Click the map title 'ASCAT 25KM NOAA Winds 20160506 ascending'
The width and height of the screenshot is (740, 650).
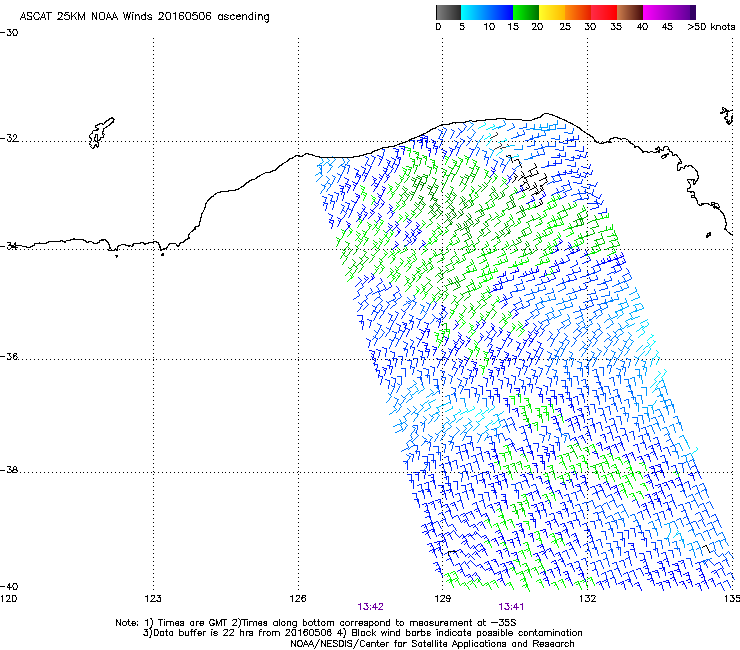click(144, 16)
